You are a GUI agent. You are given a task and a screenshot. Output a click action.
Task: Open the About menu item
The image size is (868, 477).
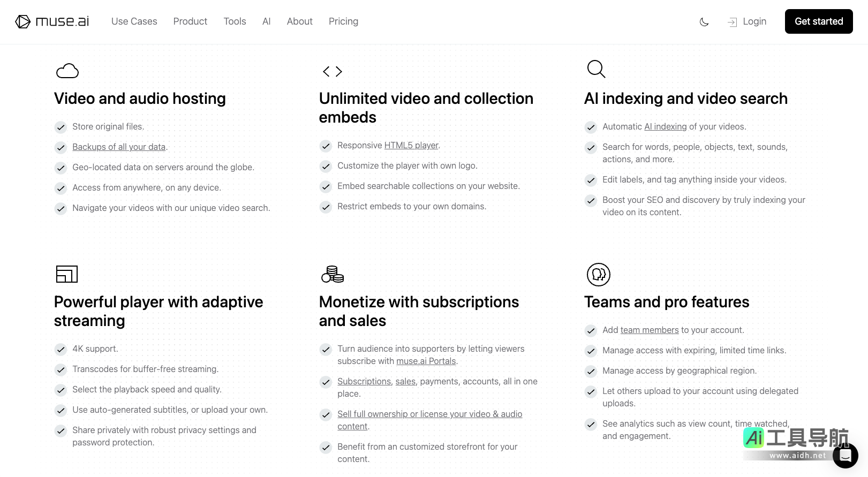coord(299,21)
